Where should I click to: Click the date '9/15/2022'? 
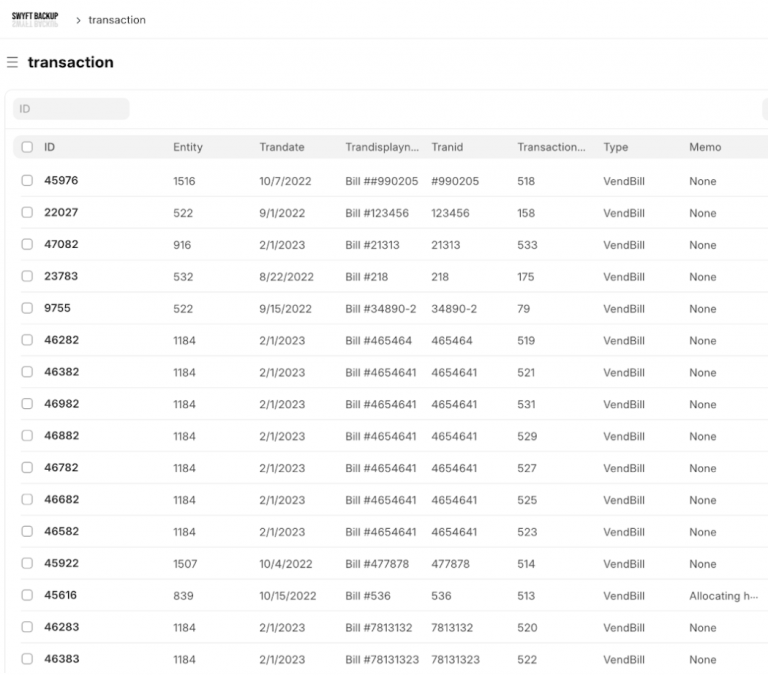tap(285, 309)
